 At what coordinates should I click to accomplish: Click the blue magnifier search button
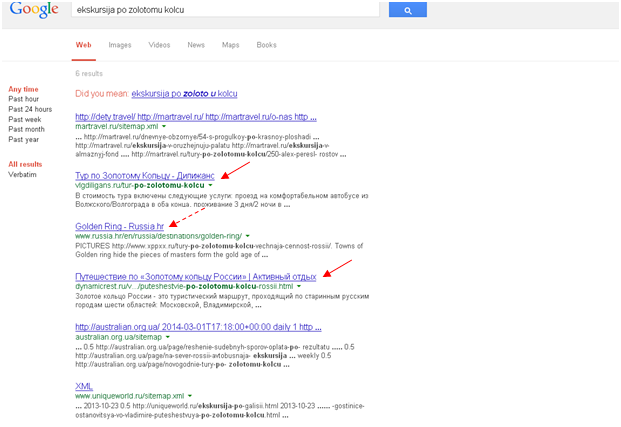(408, 11)
